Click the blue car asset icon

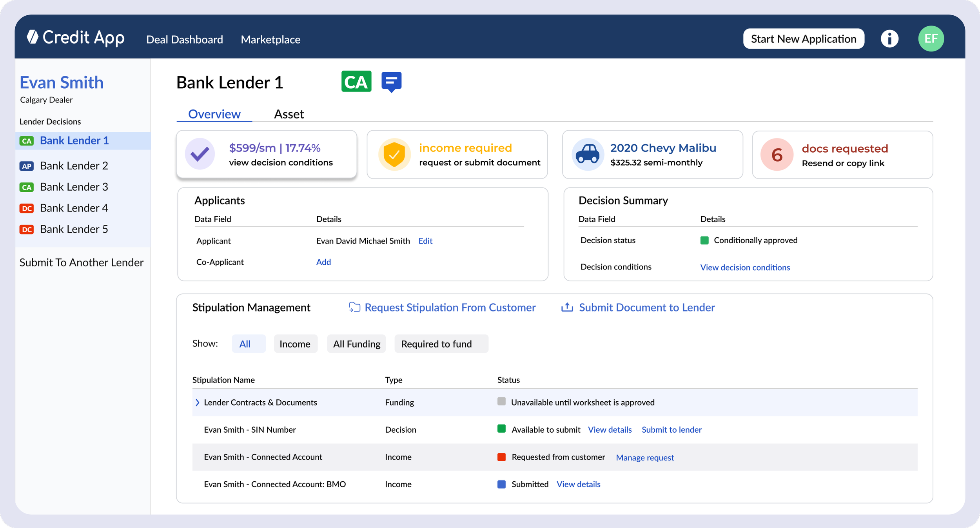tap(587, 154)
